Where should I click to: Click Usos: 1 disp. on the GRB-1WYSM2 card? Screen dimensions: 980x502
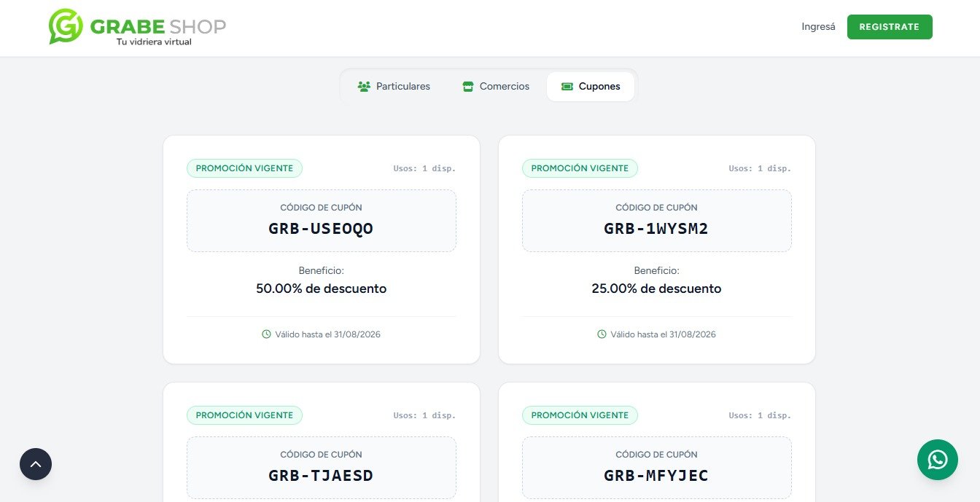coord(760,168)
